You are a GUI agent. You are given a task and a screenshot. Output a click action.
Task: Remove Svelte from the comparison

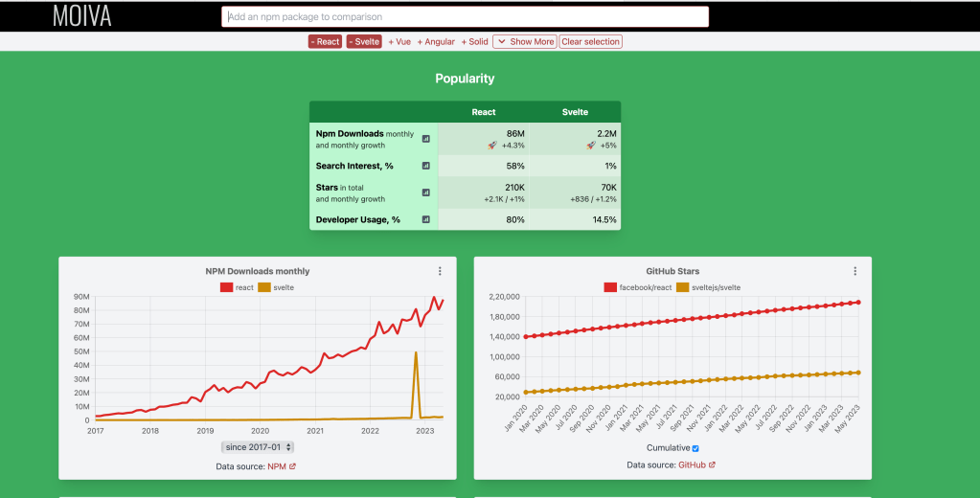[x=364, y=42]
